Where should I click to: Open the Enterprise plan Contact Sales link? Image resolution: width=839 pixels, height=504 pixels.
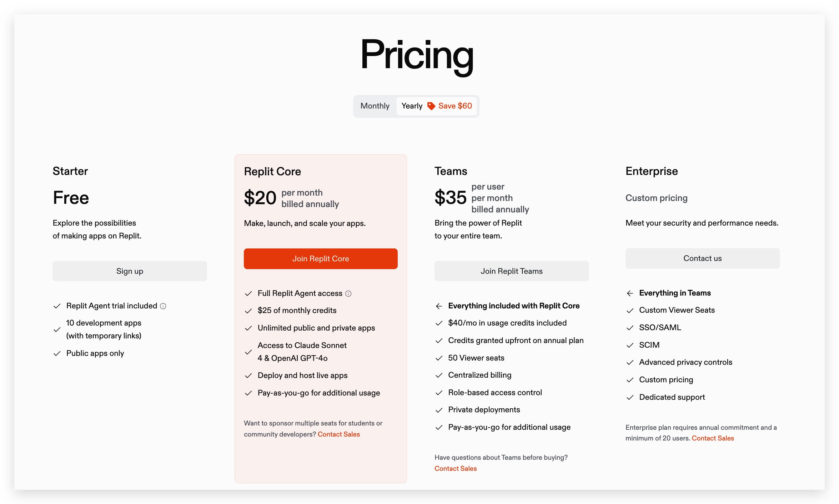pyautogui.click(x=713, y=438)
